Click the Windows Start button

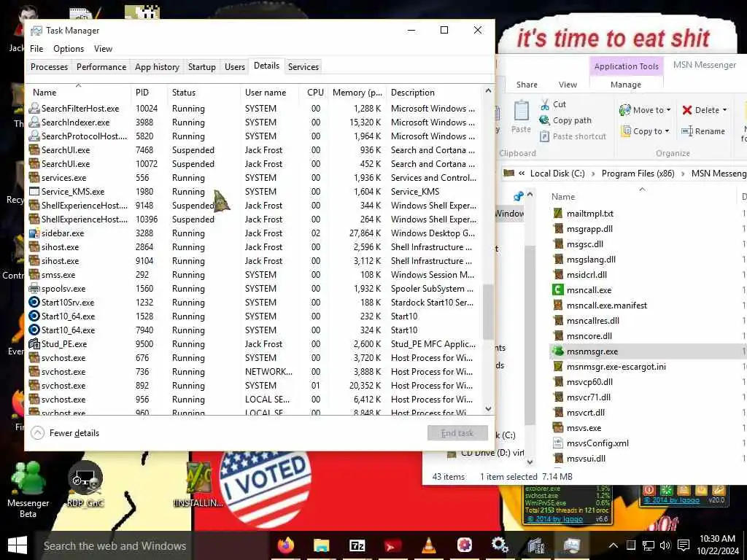point(18,545)
